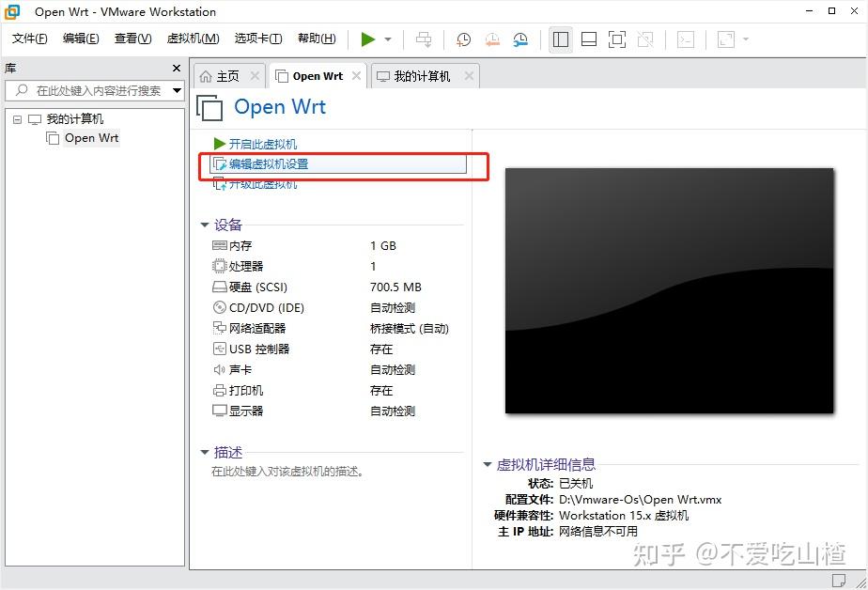The height and width of the screenshot is (590, 868).
Task: Click the 声卡 device row
Action: 336,370
